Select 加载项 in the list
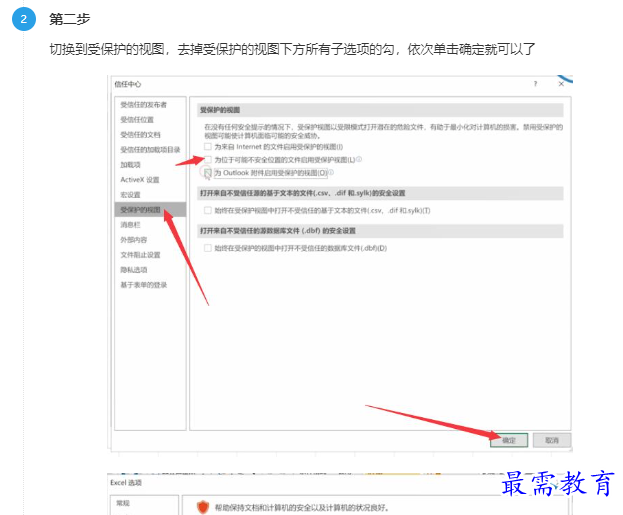Viewport: 623px width, 515px height. tap(130, 165)
